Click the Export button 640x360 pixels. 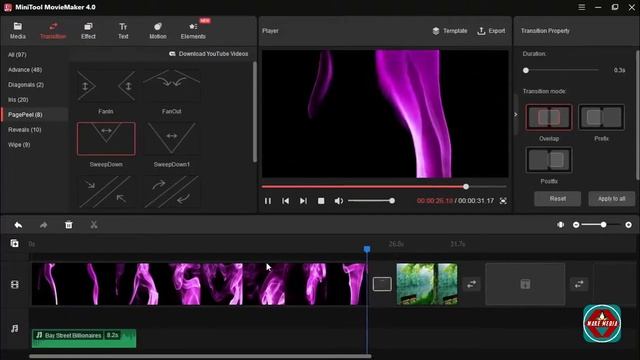coord(491,31)
